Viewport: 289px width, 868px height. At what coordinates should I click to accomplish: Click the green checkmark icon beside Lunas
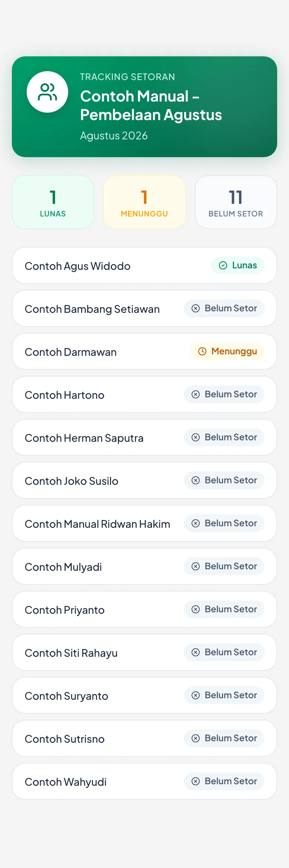coord(223,265)
